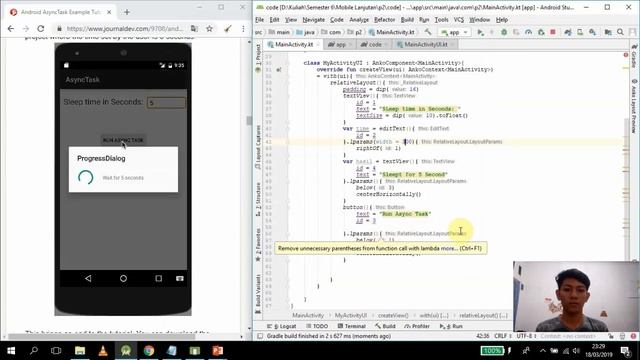Toggle read-only lock icon in status bar
The width and height of the screenshot is (640, 360).
pyautogui.click(x=611, y=336)
